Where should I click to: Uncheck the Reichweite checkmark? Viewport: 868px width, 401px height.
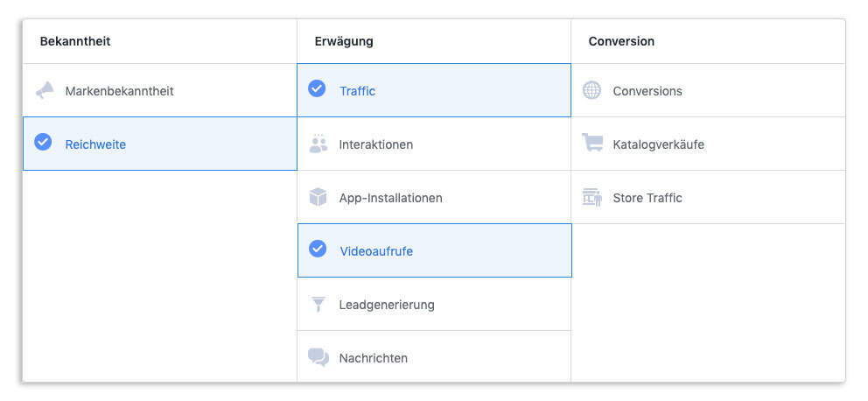43,143
